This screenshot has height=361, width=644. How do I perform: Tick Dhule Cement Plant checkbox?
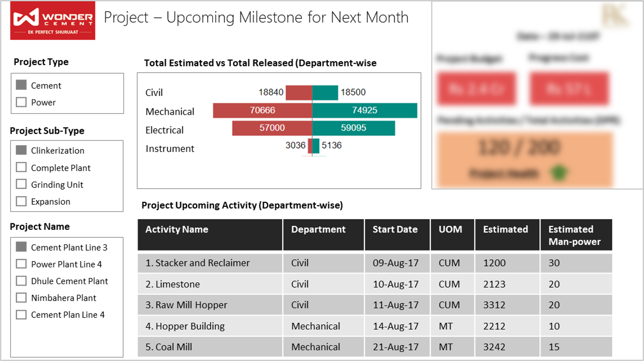tap(21, 281)
